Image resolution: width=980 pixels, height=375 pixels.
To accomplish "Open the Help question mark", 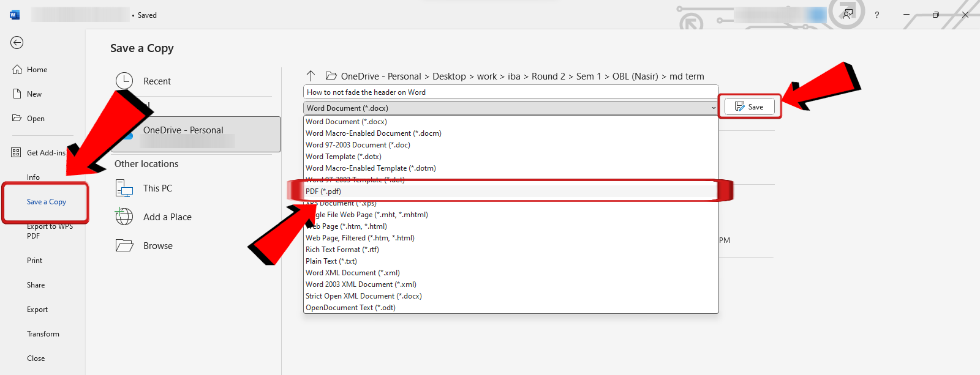I will 876,15.
